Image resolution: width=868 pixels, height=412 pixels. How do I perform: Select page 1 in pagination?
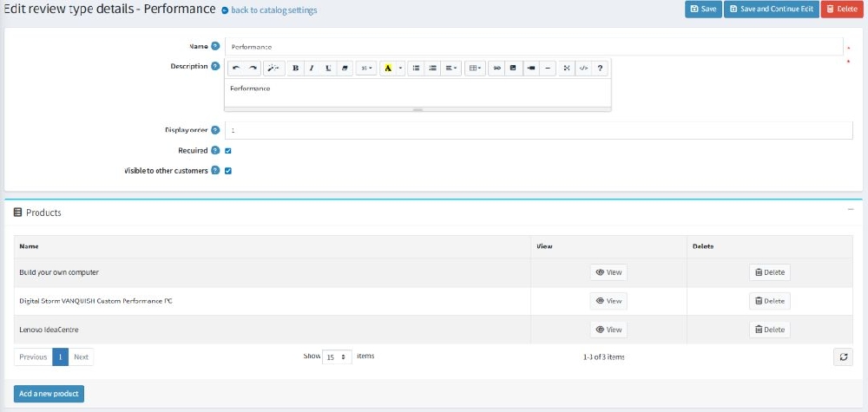pos(61,356)
